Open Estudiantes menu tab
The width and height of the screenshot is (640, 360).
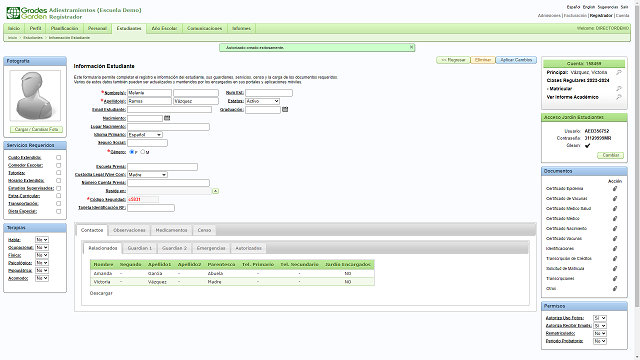point(129,28)
